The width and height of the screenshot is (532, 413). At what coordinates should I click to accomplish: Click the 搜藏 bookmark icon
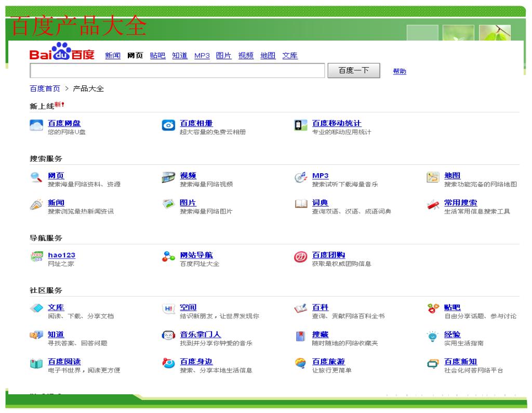point(301,336)
